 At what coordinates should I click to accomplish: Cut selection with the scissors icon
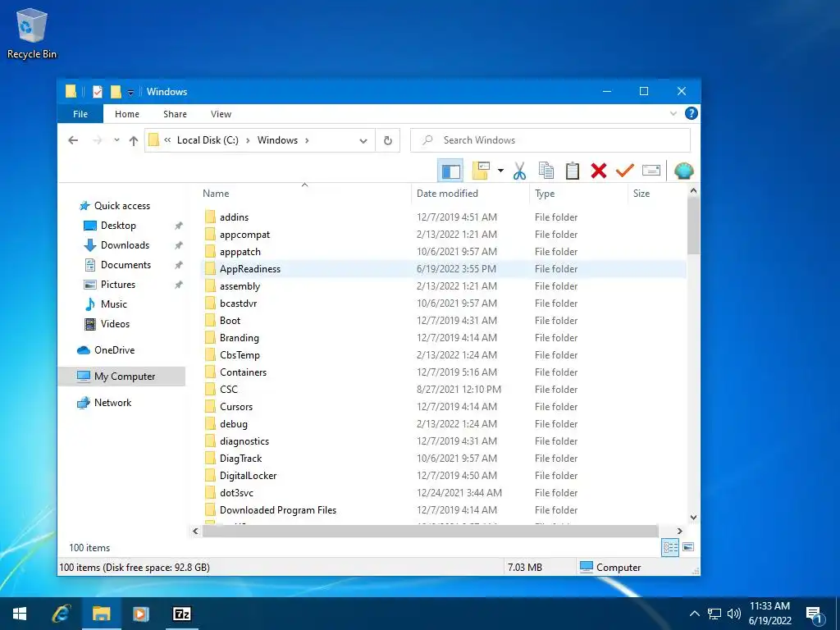click(519, 171)
